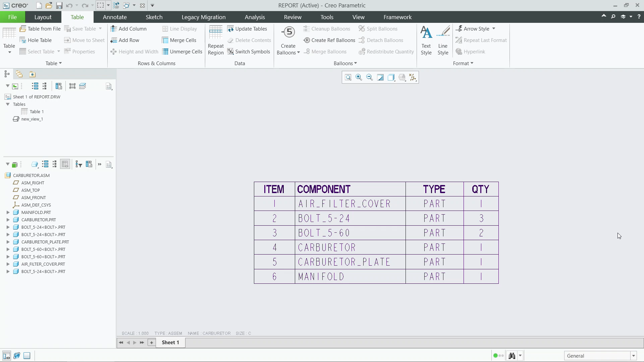The image size is (644, 362).
Task: Open the Review ribbon tab
Action: pyautogui.click(x=292, y=17)
